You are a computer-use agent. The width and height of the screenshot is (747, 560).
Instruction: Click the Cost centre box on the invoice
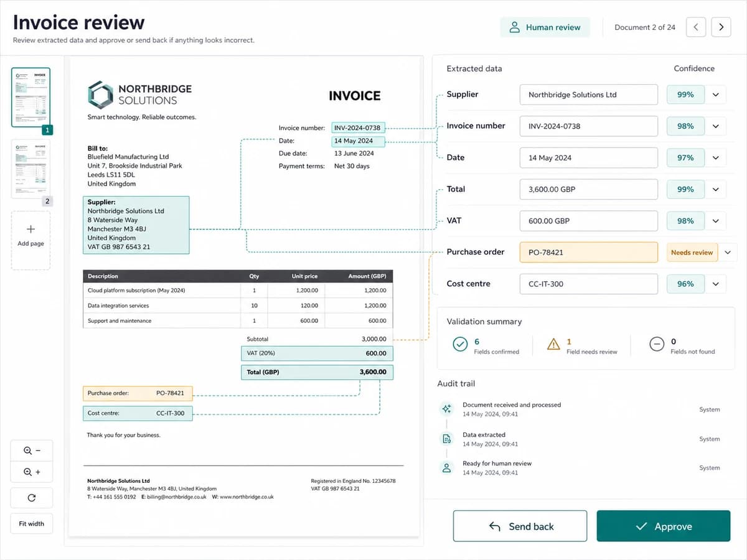click(138, 413)
